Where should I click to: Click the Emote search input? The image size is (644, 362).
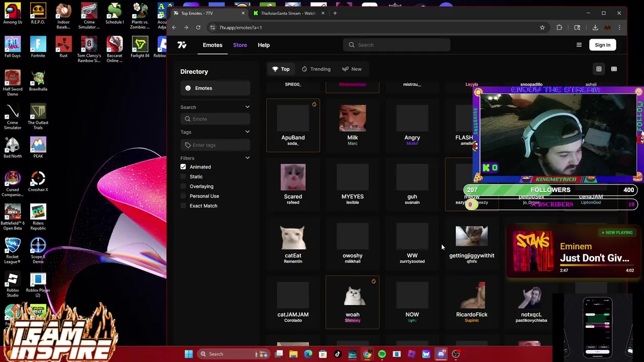coord(215,119)
